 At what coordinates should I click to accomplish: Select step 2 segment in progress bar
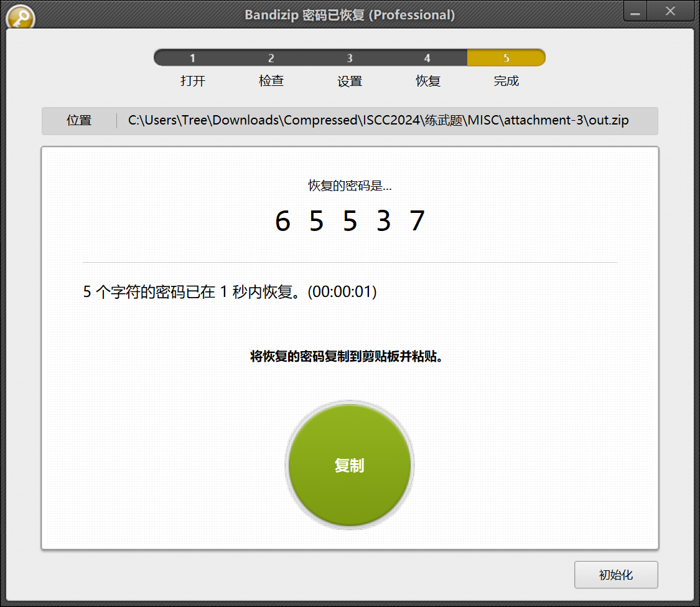271,58
